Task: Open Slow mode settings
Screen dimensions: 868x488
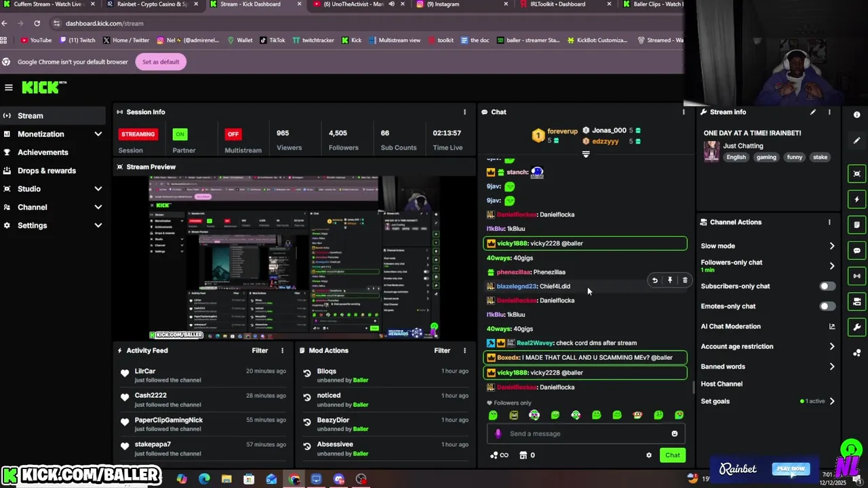Action: tap(768, 246)
